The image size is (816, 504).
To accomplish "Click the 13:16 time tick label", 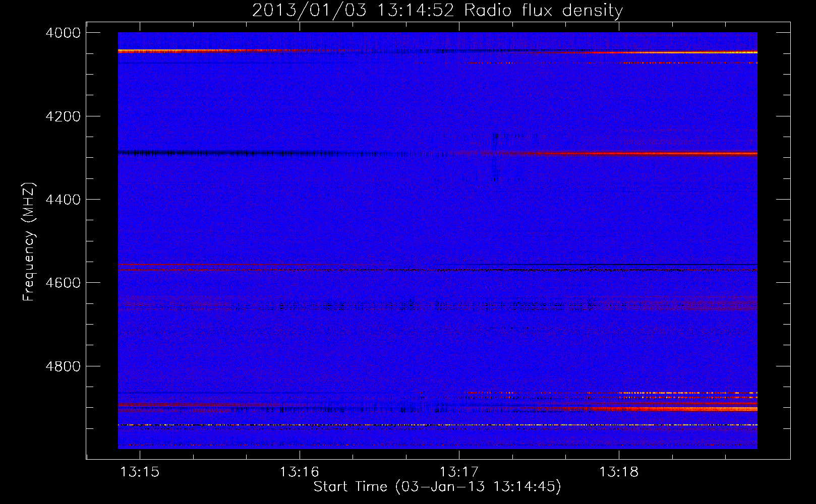I will pyautogui.click(x=300, y=472).
